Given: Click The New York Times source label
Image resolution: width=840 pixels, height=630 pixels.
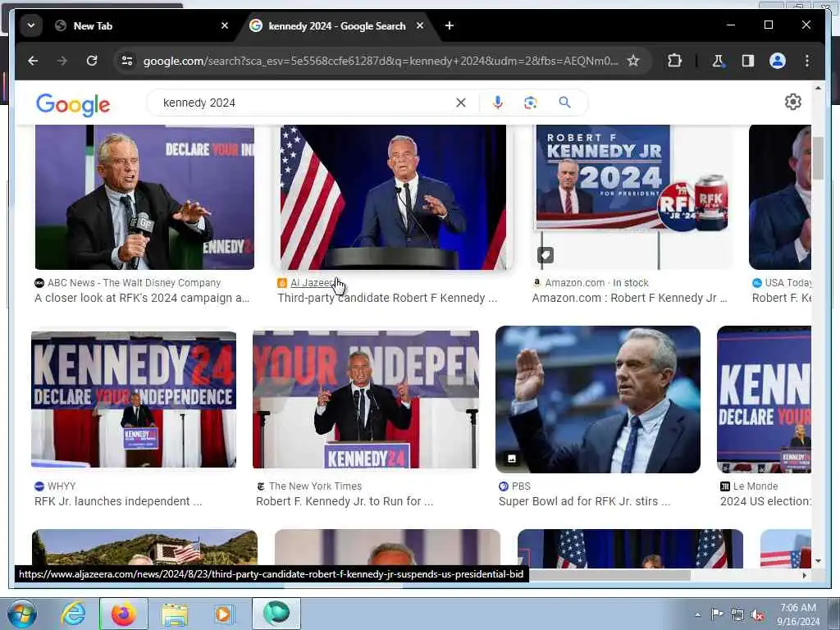Looking at the screenshot, I should 315,486.
